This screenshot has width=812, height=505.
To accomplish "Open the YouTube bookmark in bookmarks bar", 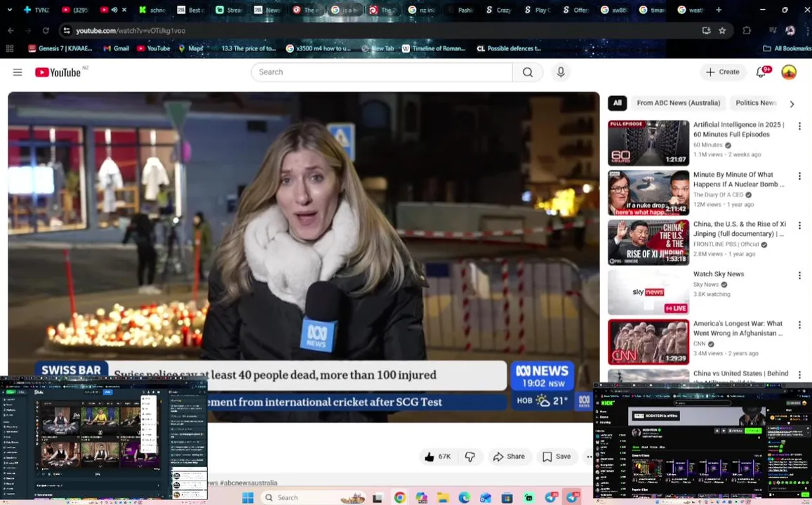I will click(153, 48).
